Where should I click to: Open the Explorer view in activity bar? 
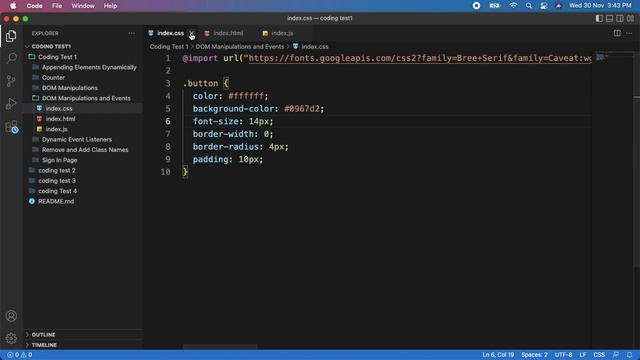(x=11, y=36)
